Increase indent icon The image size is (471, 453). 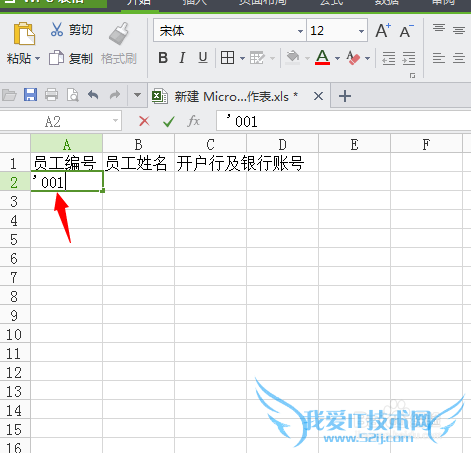[409, 58]
